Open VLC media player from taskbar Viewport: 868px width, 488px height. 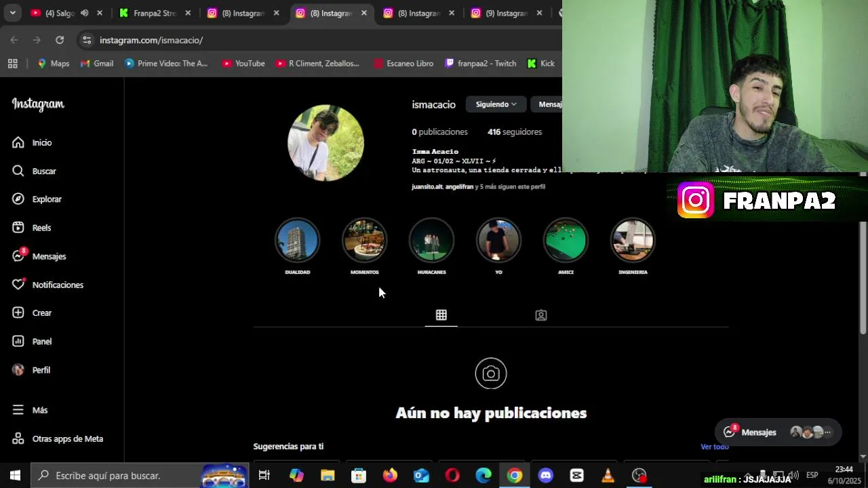click(608, 476)
